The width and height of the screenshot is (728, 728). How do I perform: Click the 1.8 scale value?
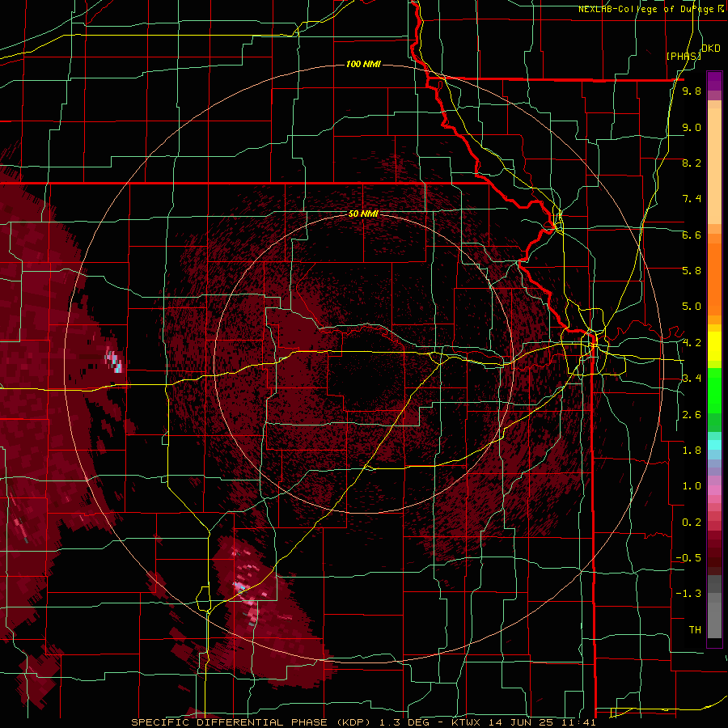692,451
